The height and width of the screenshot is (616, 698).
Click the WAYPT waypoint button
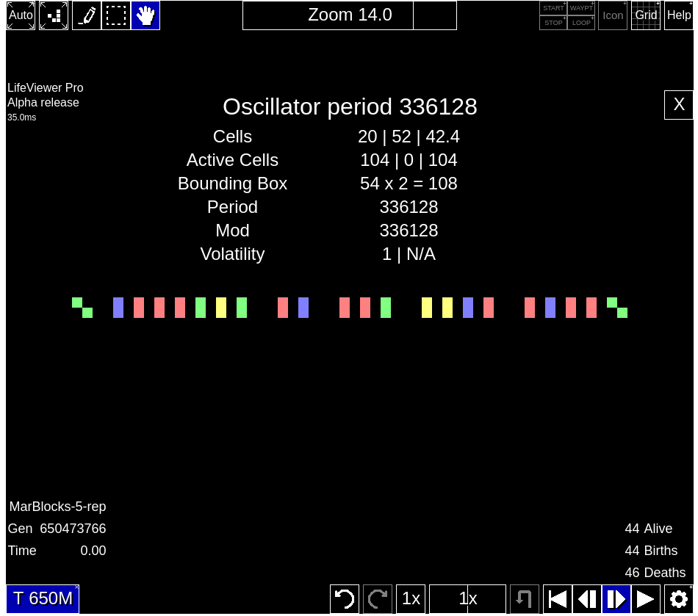pos(581,8)
